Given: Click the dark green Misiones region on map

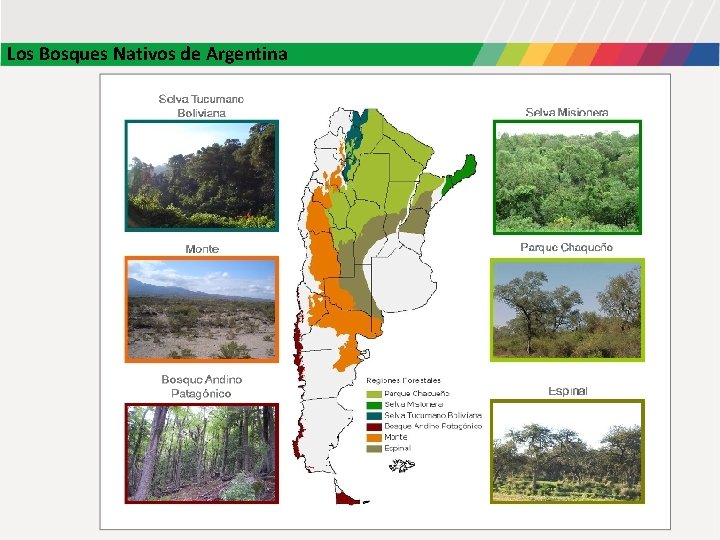Looking at the screenshot, I should pos(461,174).
